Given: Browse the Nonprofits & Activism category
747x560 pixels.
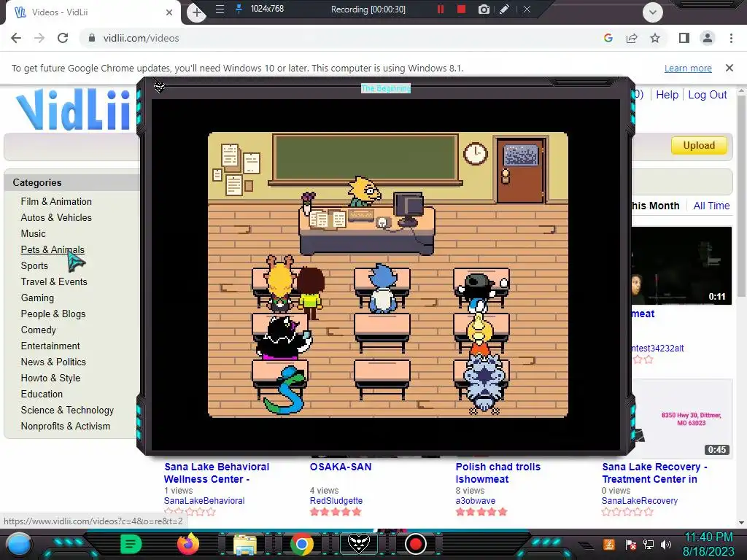Looking at the screenshot, I should pos(65,426).
